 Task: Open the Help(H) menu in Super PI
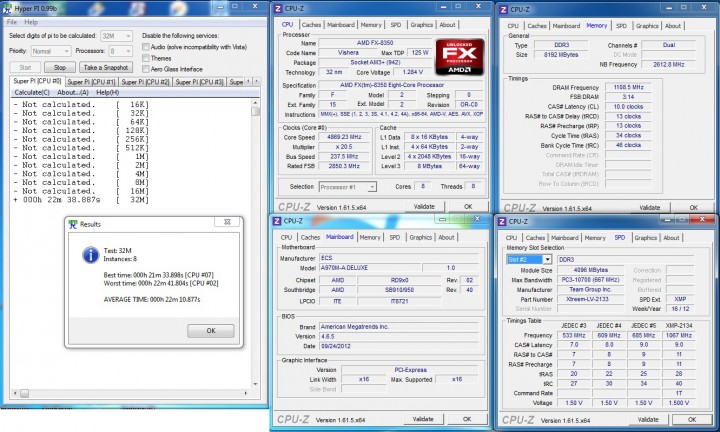[x=107, y=92]
